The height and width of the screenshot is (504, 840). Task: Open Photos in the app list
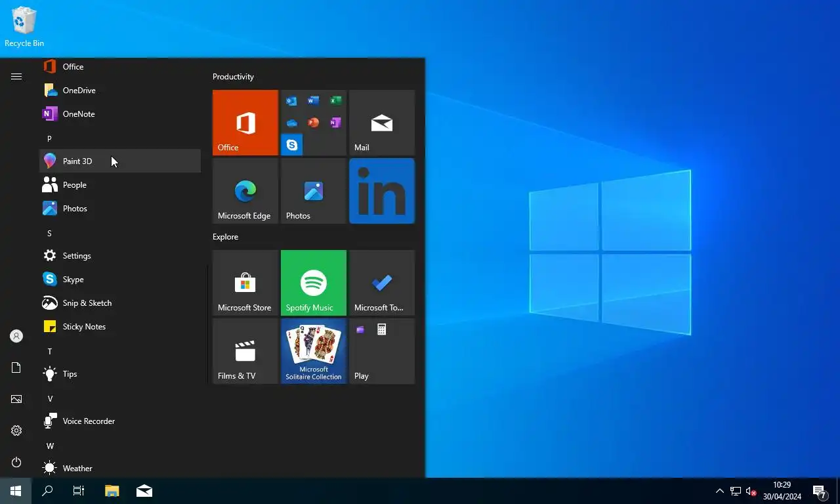120,209
